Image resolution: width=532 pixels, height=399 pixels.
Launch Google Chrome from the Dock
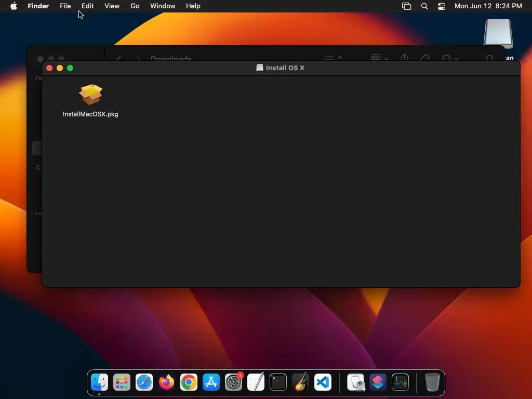pos(189,382)
